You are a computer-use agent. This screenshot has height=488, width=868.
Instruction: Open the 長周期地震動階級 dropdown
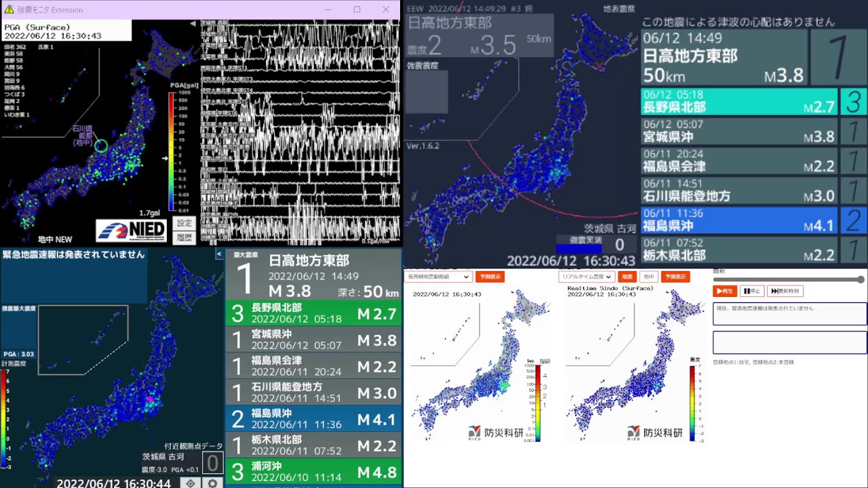pos(437,277)
